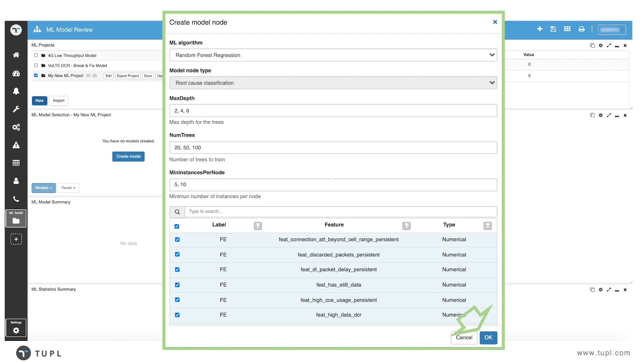Open the gear settings of the ML Model Selection panel
Viewport: 644px width, 362px height.
click(600, 115)
